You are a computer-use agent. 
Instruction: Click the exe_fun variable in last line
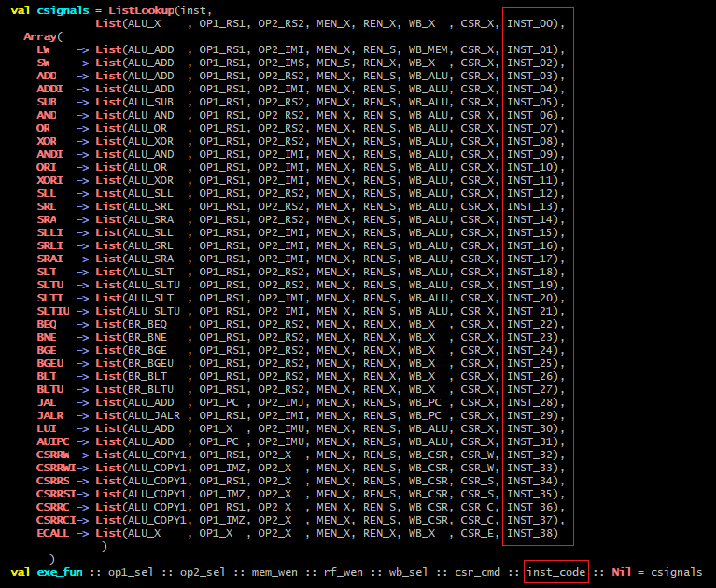click(60, 572)
